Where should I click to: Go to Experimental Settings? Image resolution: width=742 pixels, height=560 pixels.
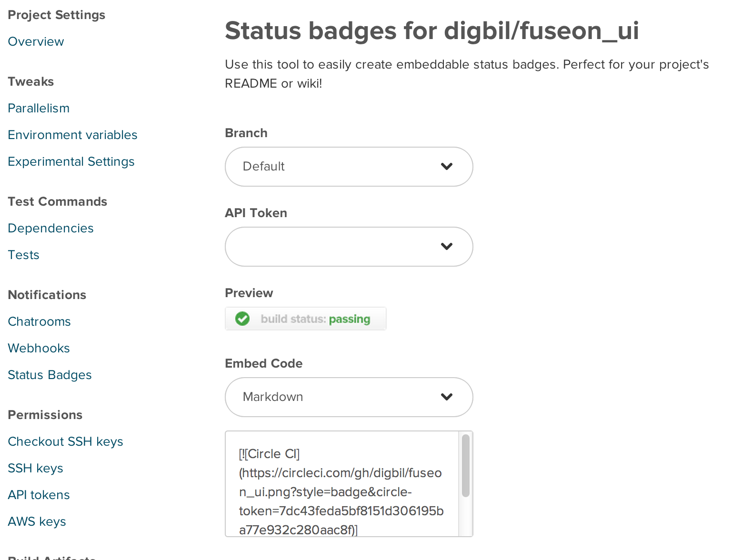click(x=70, y=161)
